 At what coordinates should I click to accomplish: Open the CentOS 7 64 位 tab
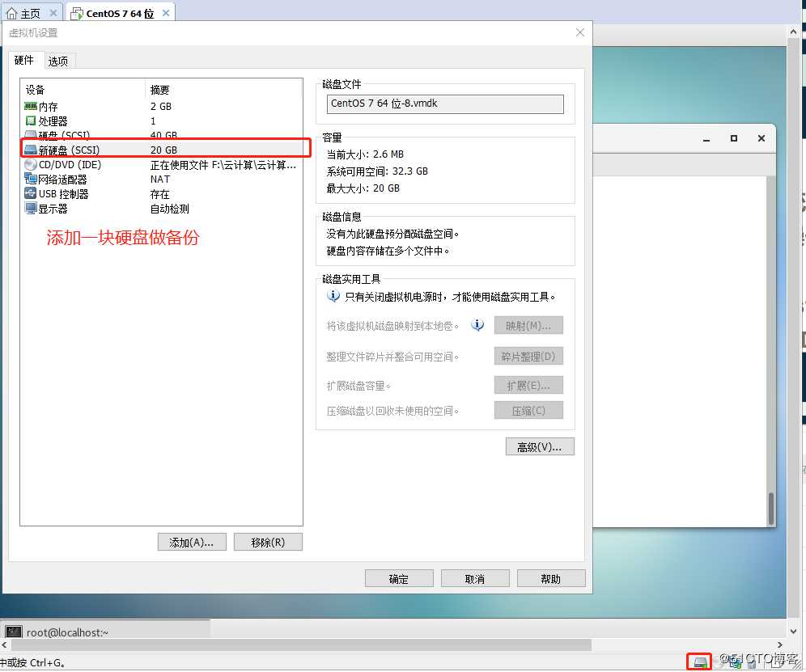click(120, 14)
